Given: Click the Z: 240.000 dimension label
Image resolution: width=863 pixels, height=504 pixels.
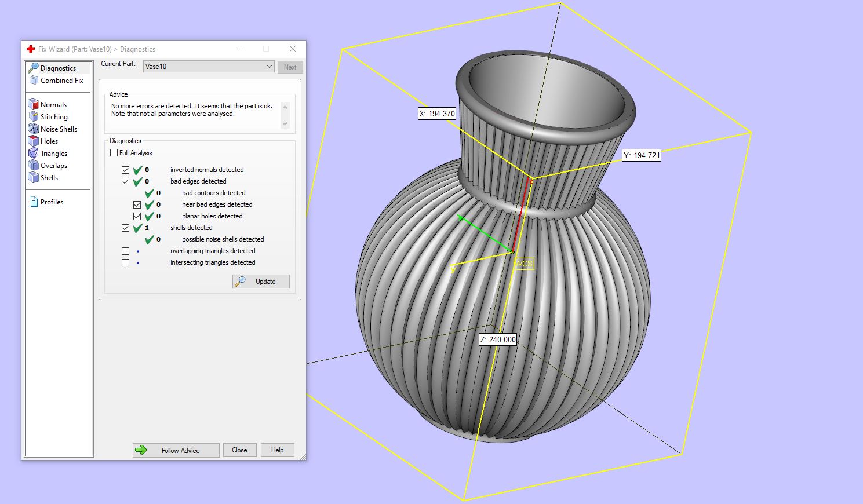Looking at the screenshot, I should [x=498, y=339].
